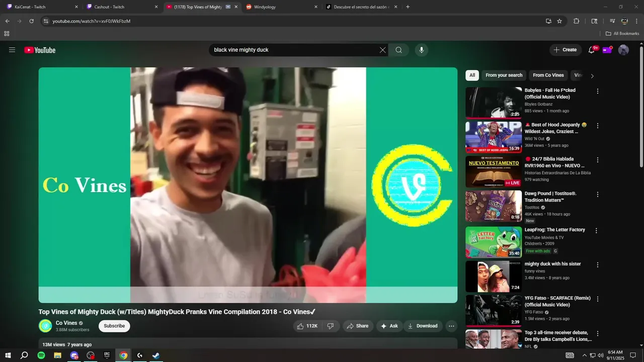Open Epic Games Launcher from taskbar
Image resolution: width=644 pixels, height=362 pixels.
(x=107, y=355)
